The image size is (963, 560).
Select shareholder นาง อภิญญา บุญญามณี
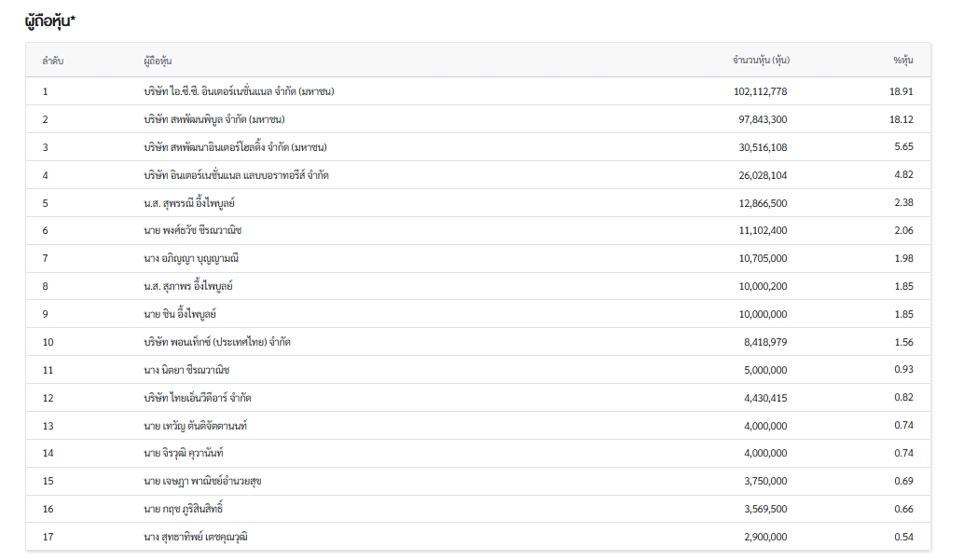(x=191, y=258)
